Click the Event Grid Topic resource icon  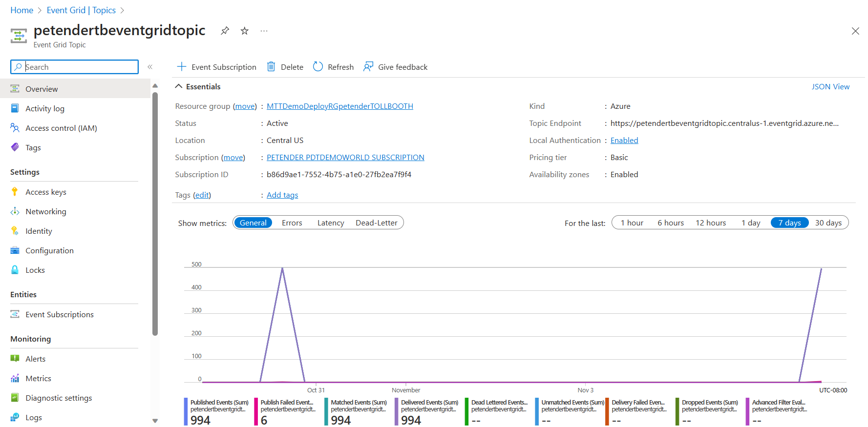tap(19, 36)
